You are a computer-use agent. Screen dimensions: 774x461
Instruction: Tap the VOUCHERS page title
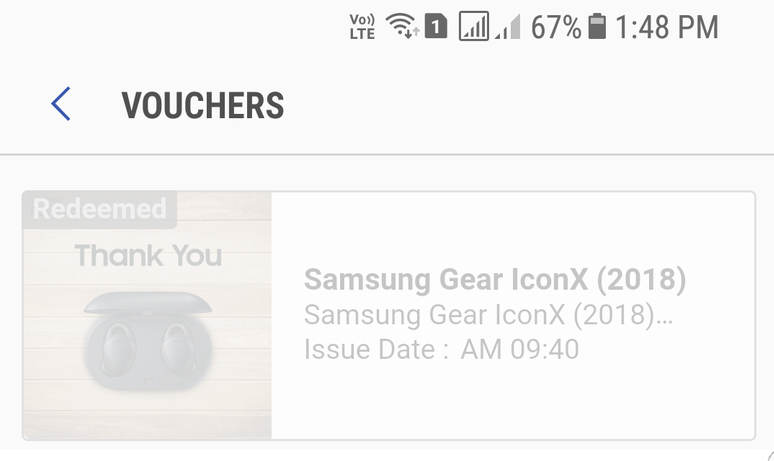coord(203,106)
